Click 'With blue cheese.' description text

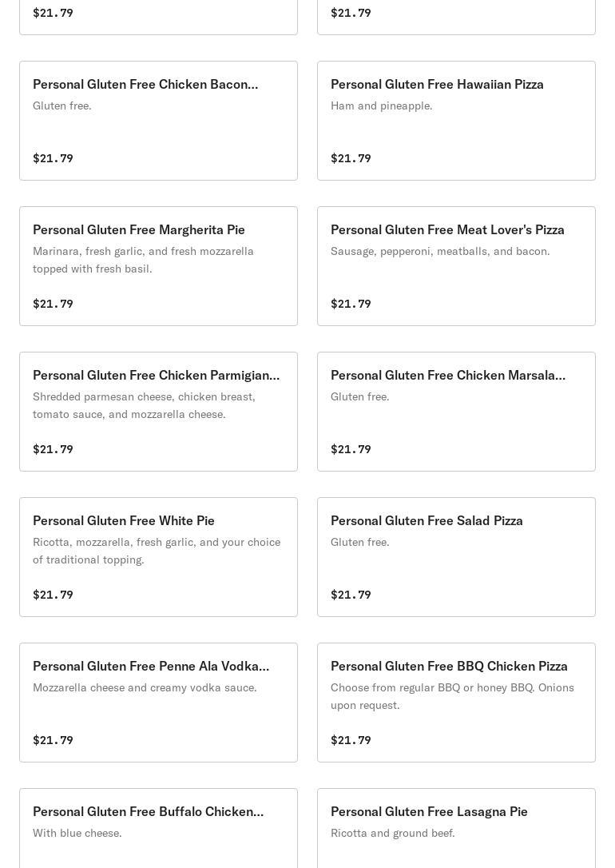(77, 833)
